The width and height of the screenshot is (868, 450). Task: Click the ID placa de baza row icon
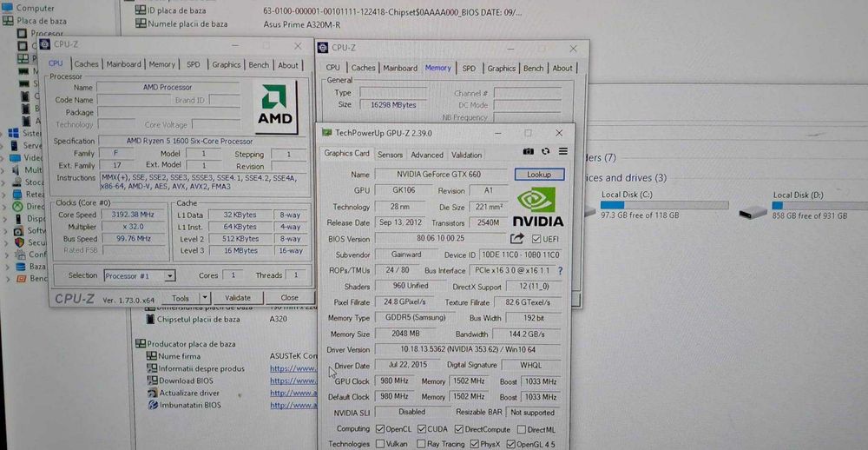(x=140, y=10)
